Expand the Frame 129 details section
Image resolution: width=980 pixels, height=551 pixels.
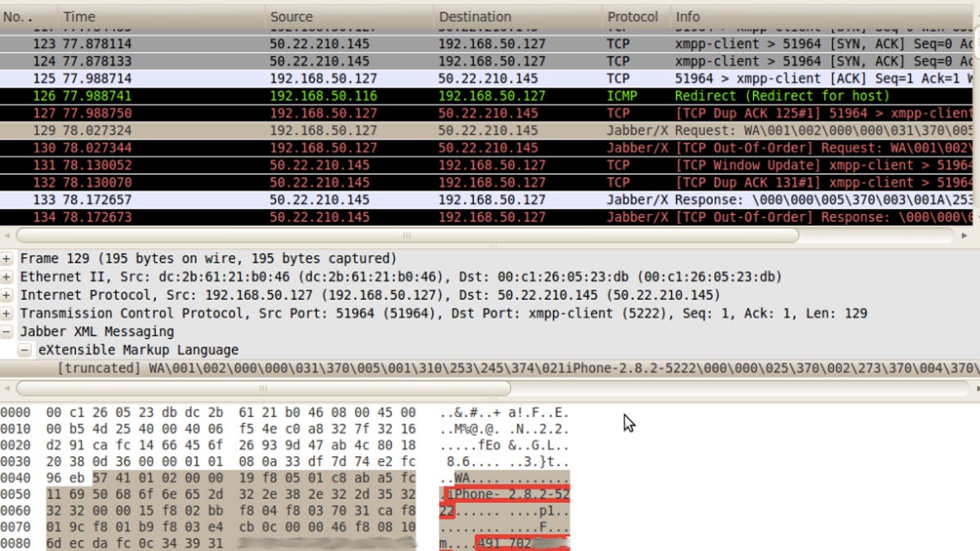coord(7,259)
